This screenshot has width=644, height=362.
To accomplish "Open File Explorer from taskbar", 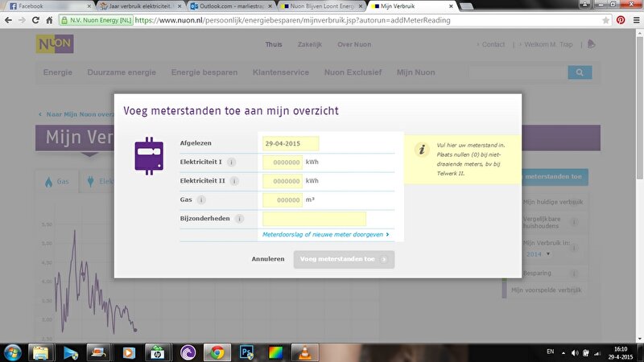I will pyautogui.click(x=40, y=352).
